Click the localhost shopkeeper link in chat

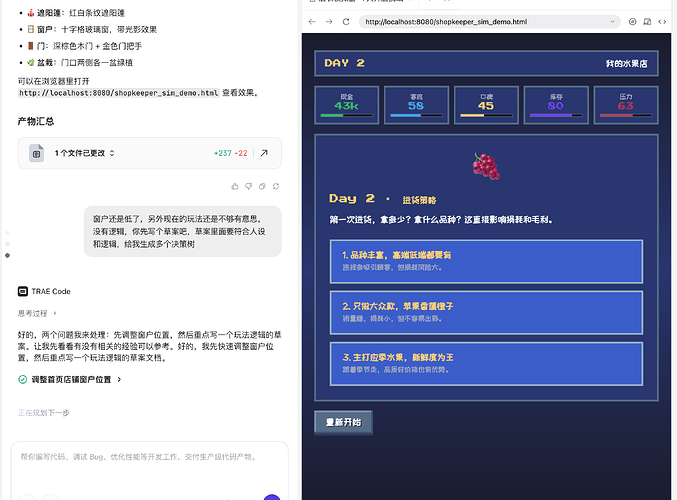[x=119, y=93]
